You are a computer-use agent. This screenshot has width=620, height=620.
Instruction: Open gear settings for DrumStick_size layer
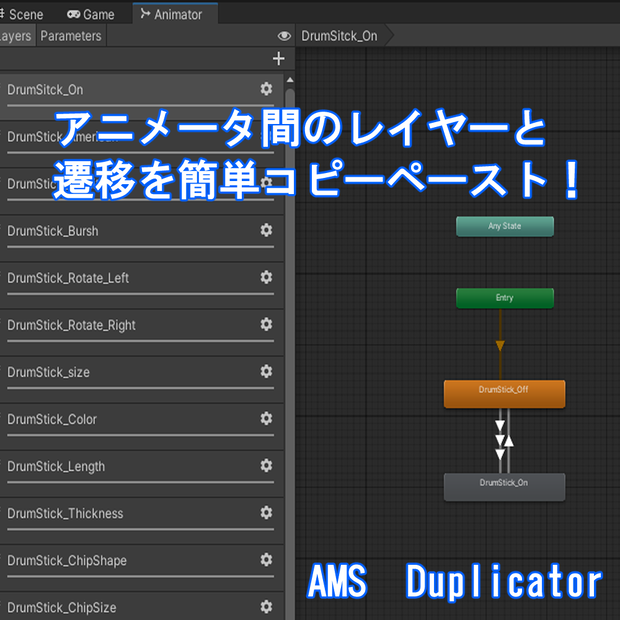(x=266, y=371)
